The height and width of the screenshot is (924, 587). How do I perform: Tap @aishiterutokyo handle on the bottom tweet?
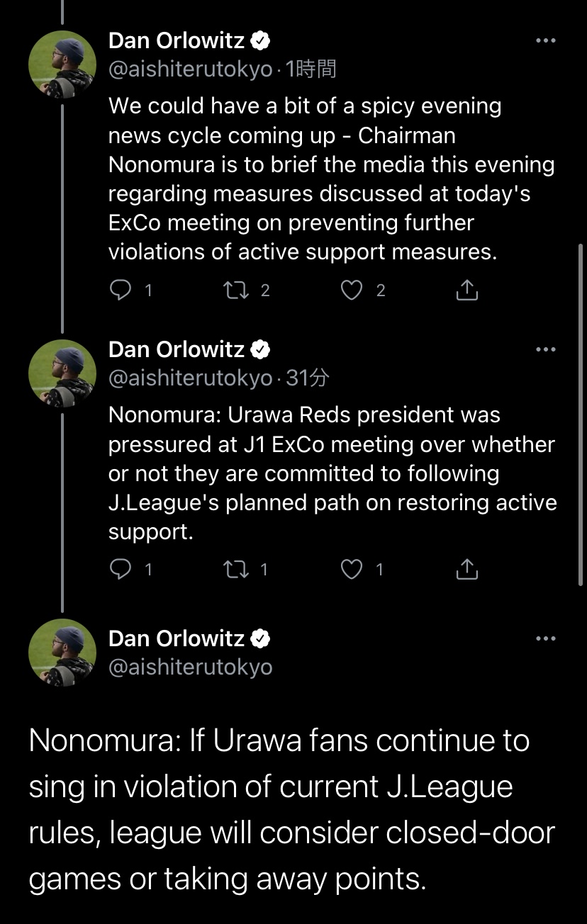(190, 667)
